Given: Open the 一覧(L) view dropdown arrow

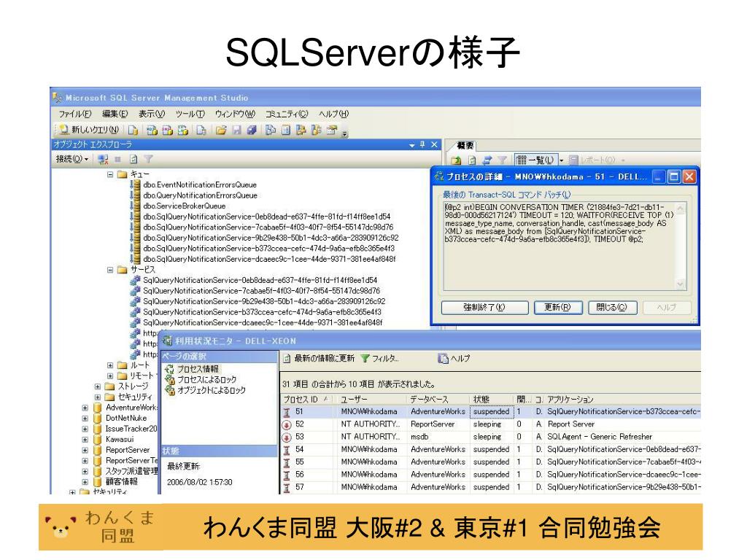Looking at the screenshot, I should tap(561, 160).
